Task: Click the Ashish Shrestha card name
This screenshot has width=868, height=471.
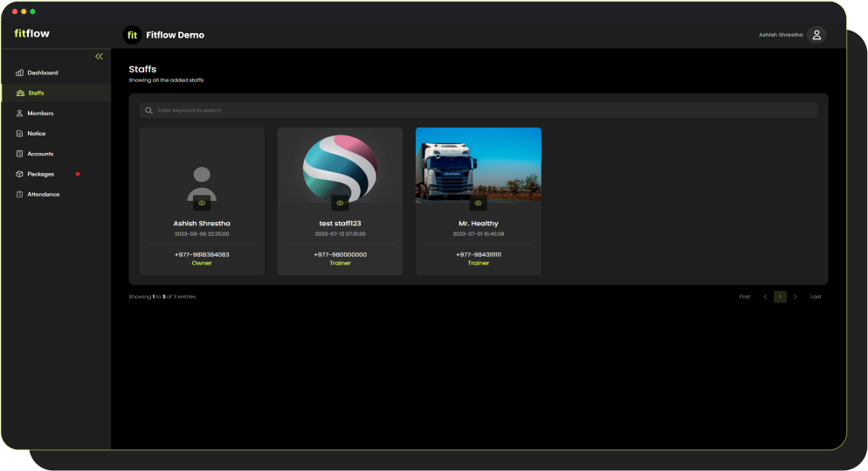Action: tap(202, 224)
